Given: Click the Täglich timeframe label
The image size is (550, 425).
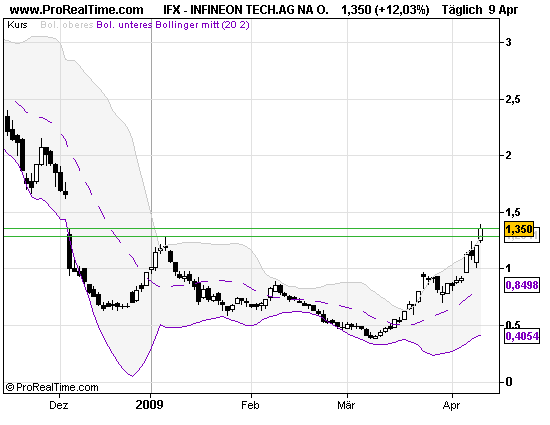Looking at the screenshot, I should click(462, 10).
